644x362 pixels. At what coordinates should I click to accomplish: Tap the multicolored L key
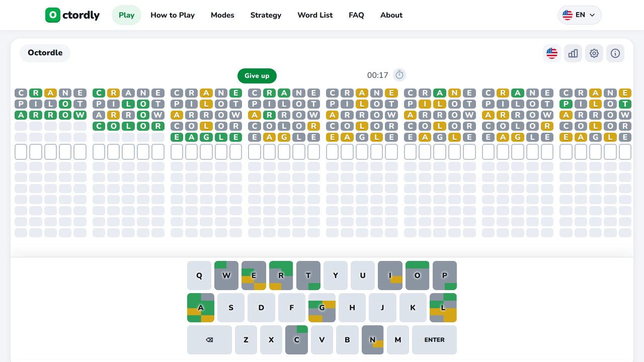point(443,308)
